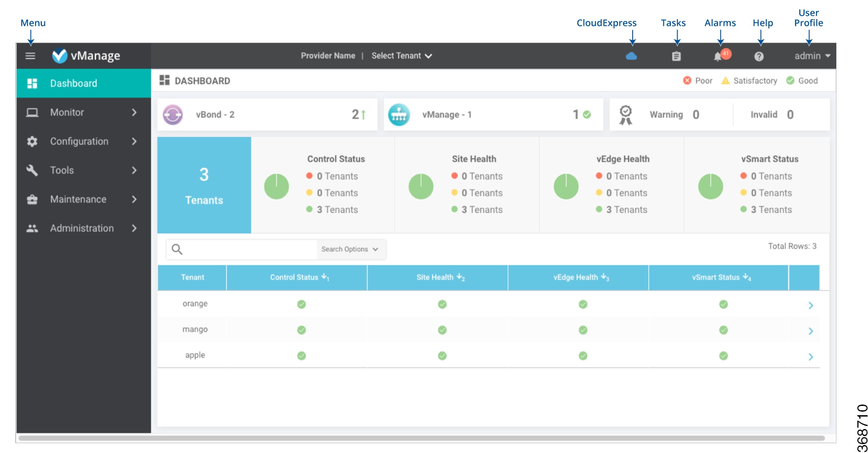
Task: Expand the Monitor menu section
Action: tap(67, 112)
